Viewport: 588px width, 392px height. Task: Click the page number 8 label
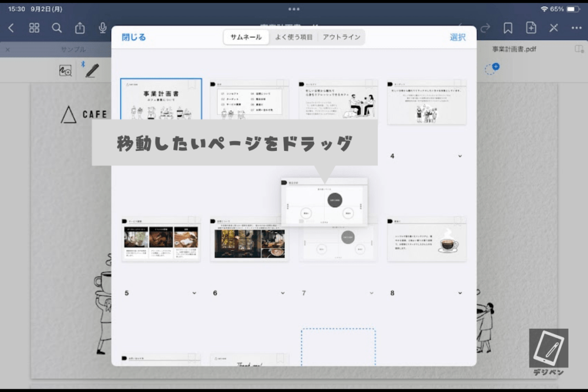[x=392, y=293]
